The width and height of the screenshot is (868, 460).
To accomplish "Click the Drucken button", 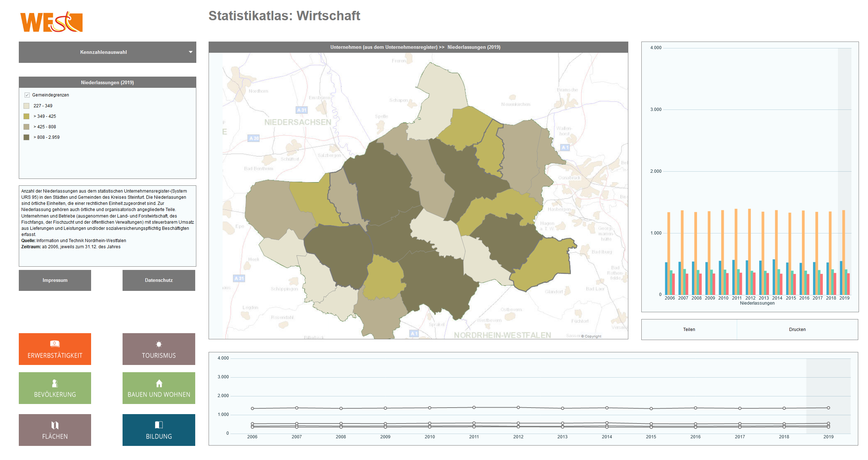I will [798, 330].
